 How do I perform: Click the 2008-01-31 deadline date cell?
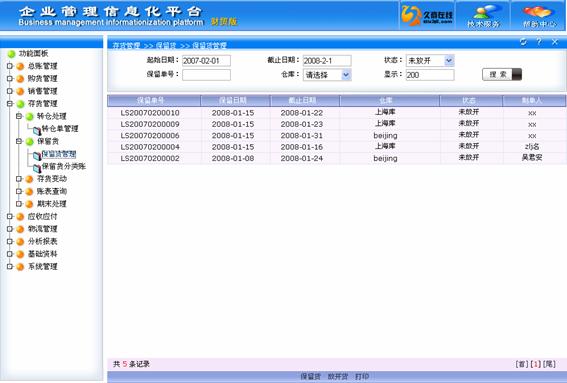click(302, 136)
